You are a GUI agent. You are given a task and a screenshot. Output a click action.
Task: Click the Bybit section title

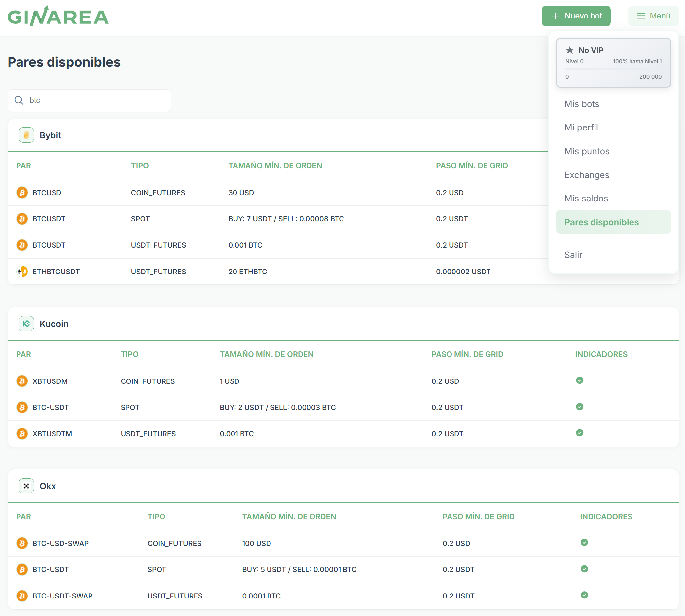click(x=51, y=135)
